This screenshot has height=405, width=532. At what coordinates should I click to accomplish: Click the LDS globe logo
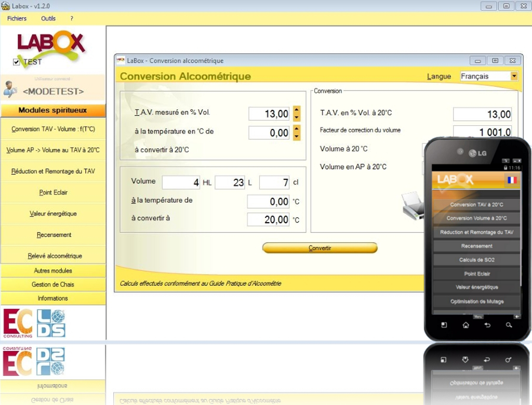coord(51,323)
